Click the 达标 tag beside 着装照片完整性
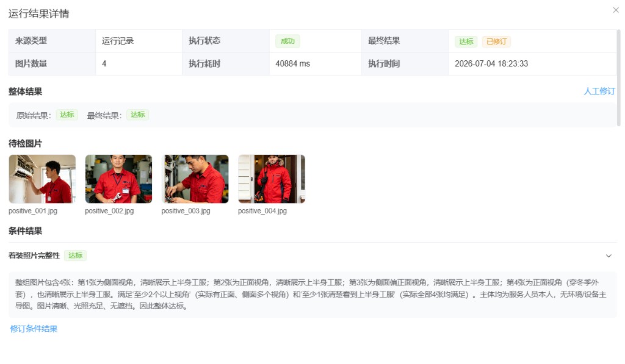Viewport: 625px width, 364px height. [x=75, y=255]
